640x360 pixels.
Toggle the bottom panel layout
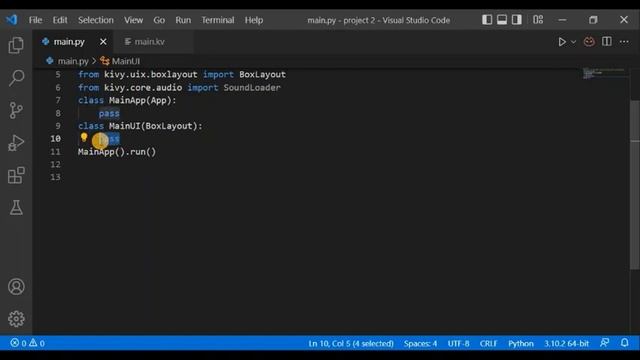coord(502,20)
